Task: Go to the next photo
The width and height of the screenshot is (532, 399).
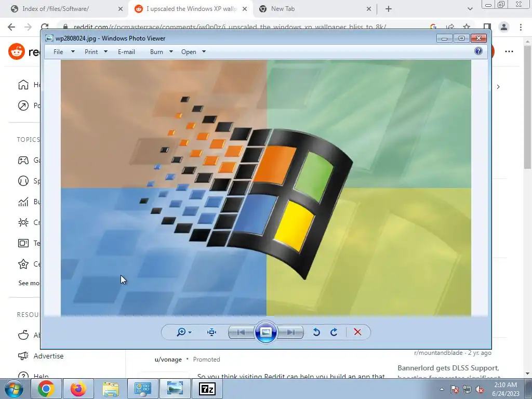Action: 290,332
